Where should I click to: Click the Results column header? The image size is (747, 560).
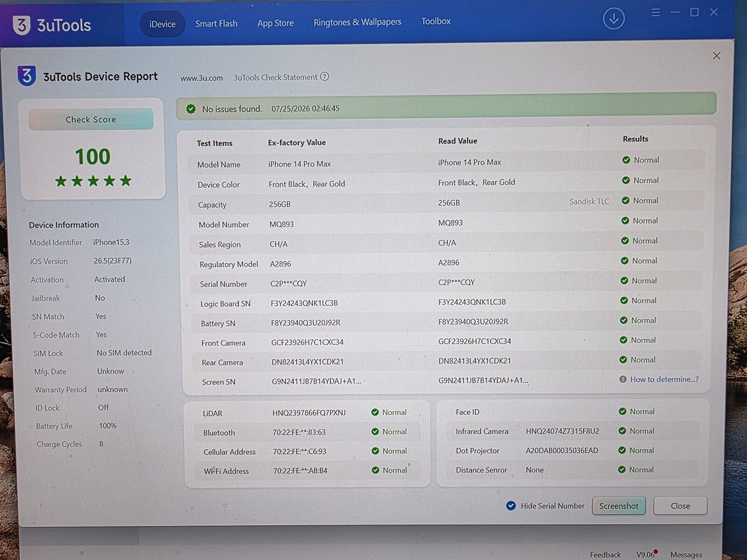pos(635,139)
